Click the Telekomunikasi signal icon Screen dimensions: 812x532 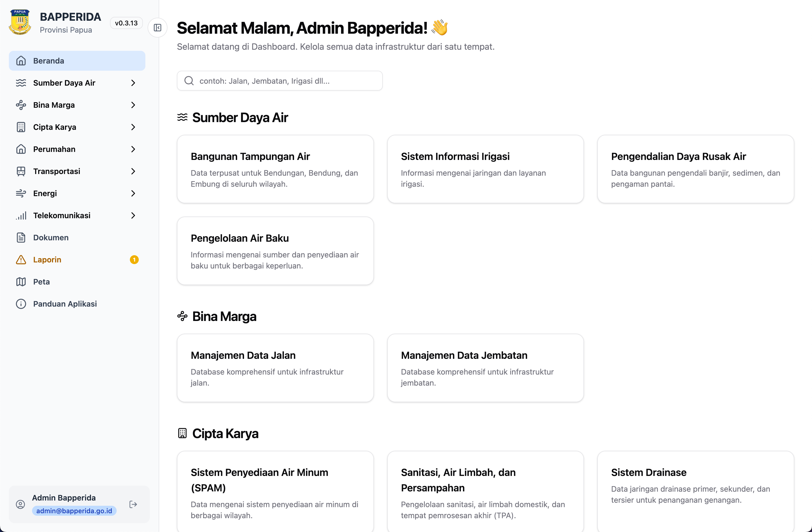[x=21, y=215]
